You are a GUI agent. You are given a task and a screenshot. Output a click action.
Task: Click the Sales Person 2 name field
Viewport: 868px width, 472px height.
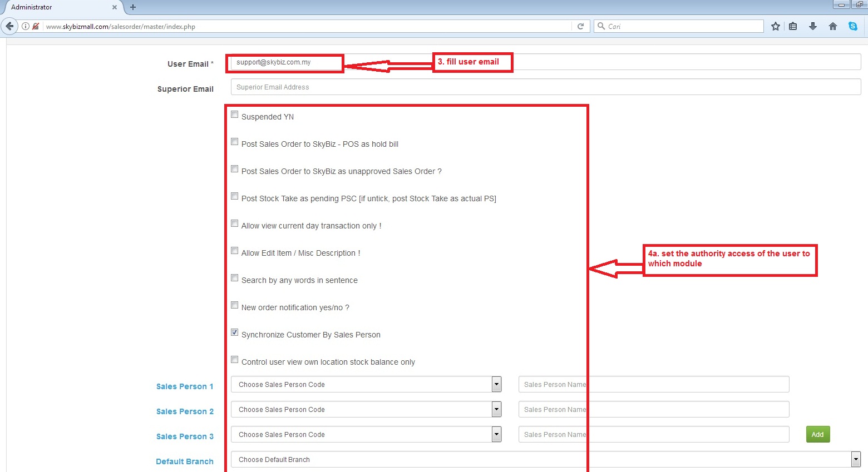pos(653,409)
